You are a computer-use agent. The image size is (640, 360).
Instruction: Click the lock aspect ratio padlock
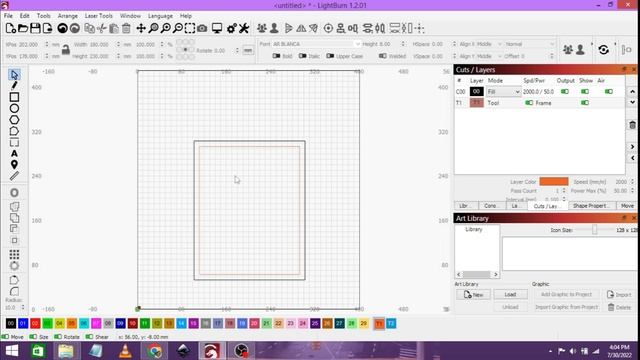[66, 50]
